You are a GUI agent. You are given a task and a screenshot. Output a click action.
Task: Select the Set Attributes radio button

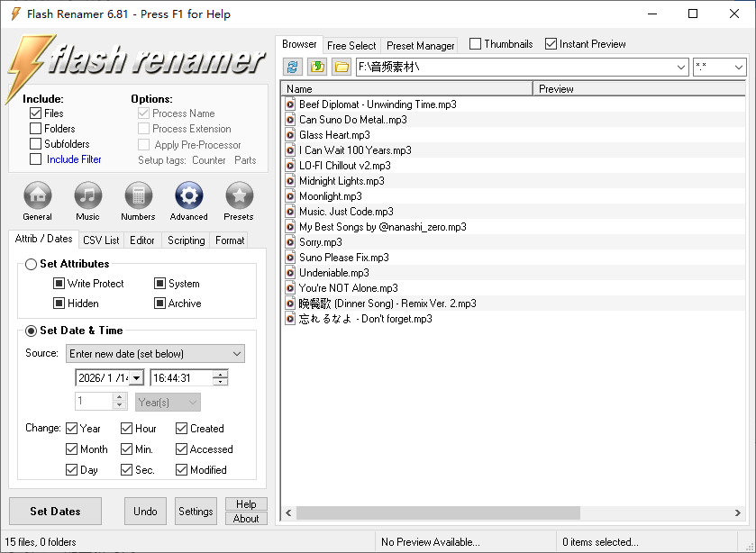[x=32, y=264]
